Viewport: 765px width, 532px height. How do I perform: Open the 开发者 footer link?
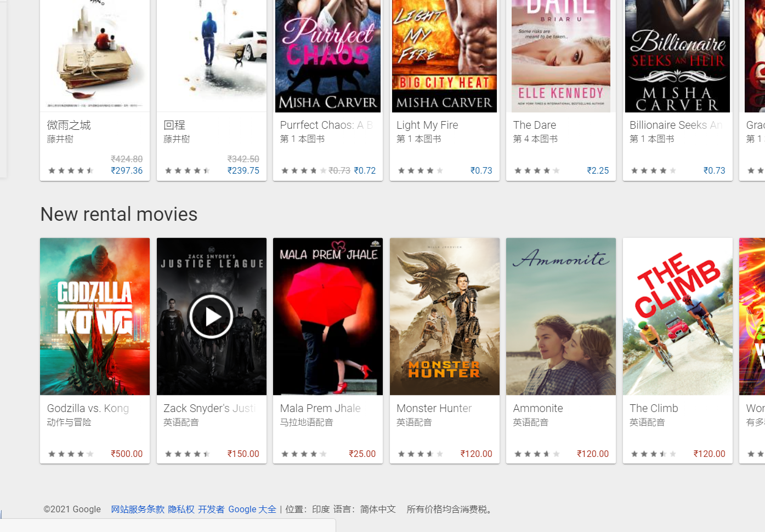point(211,509)
